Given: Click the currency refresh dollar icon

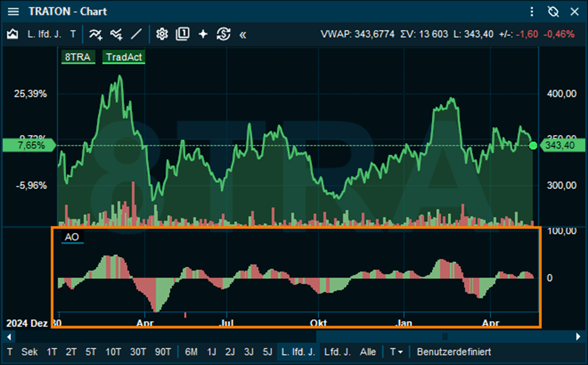Looking at the screenshot, I should click(224, 34).
